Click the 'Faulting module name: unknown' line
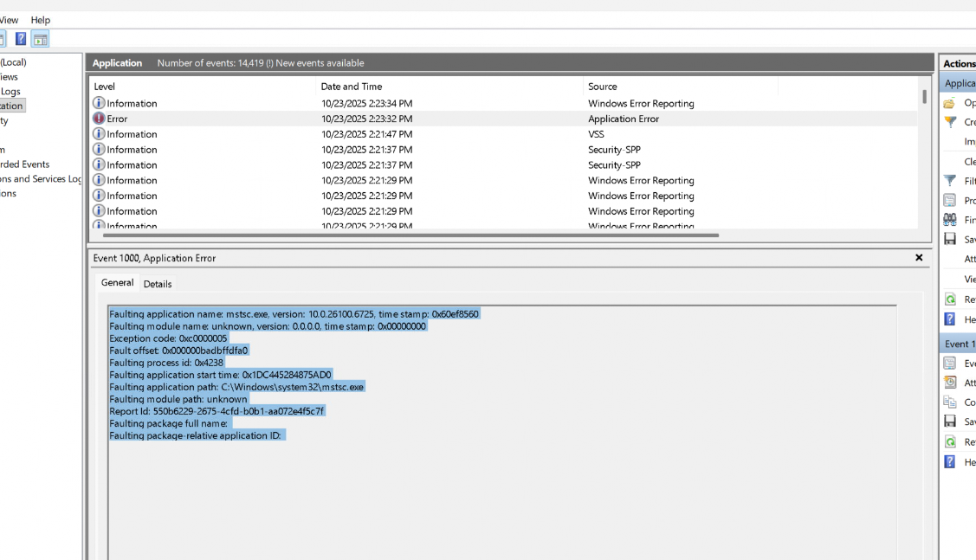The height and width of the screenshot is (560, 976). [x=268, y=326]
